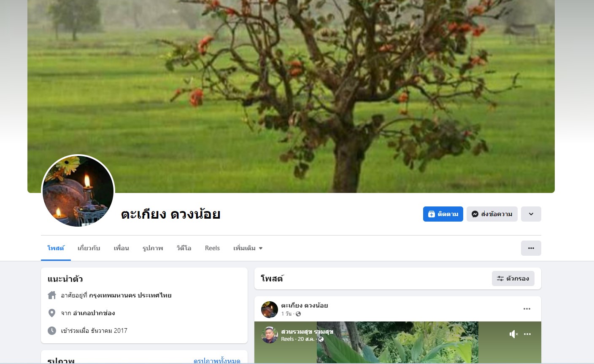Open the reel video three-dot menu
The image size is (594, 364).
[527, 334]
